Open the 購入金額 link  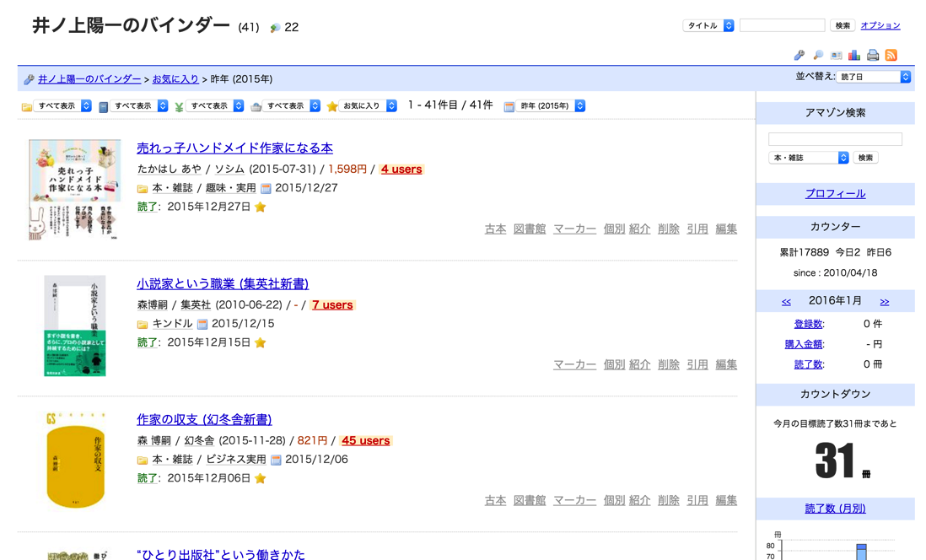[803, 344]
